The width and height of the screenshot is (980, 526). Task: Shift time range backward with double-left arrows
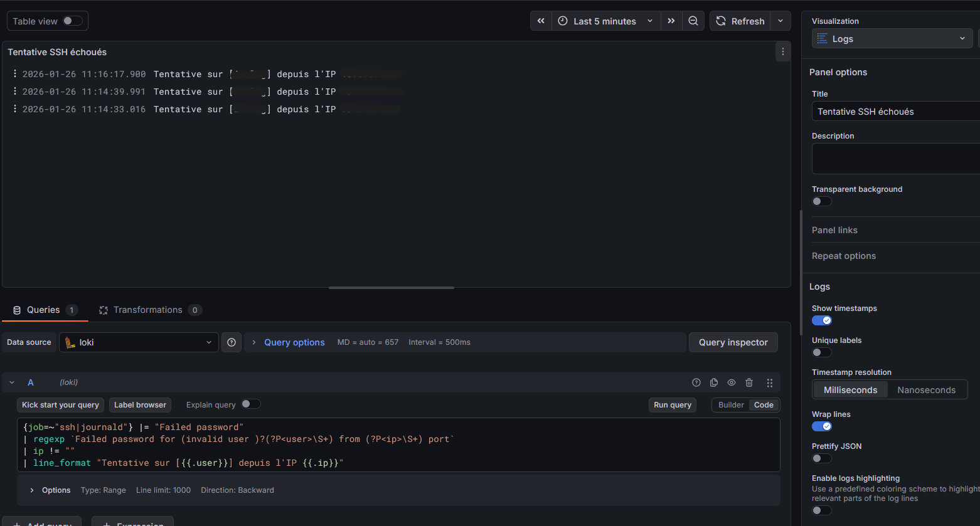click(541, 21)
